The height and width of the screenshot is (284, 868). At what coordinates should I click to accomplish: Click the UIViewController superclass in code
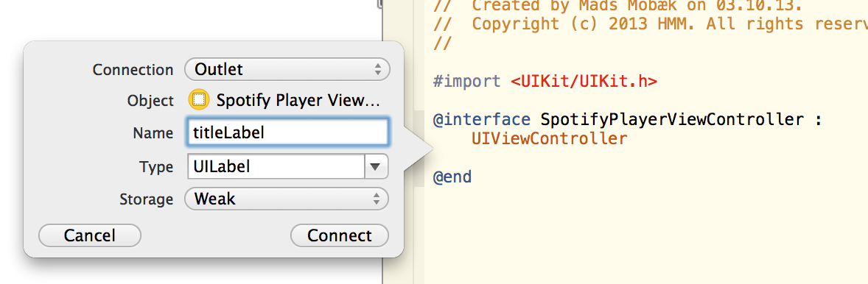pos(550,138)
